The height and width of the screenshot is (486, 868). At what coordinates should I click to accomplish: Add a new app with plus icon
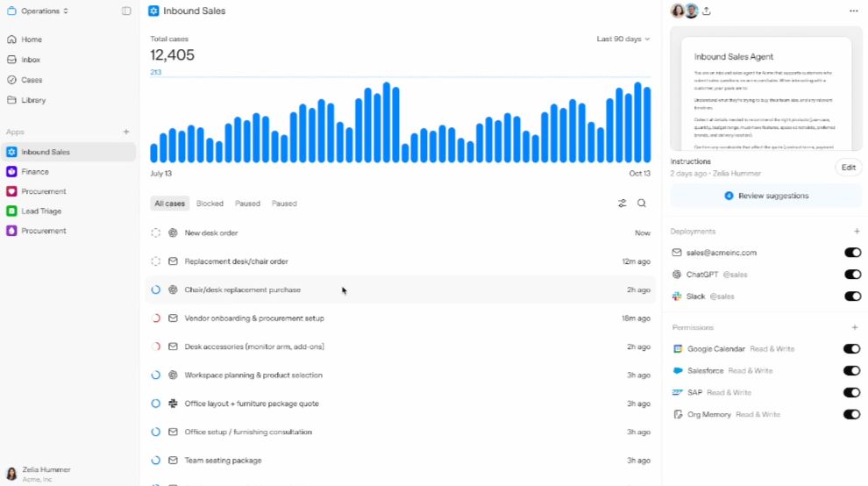126,132
